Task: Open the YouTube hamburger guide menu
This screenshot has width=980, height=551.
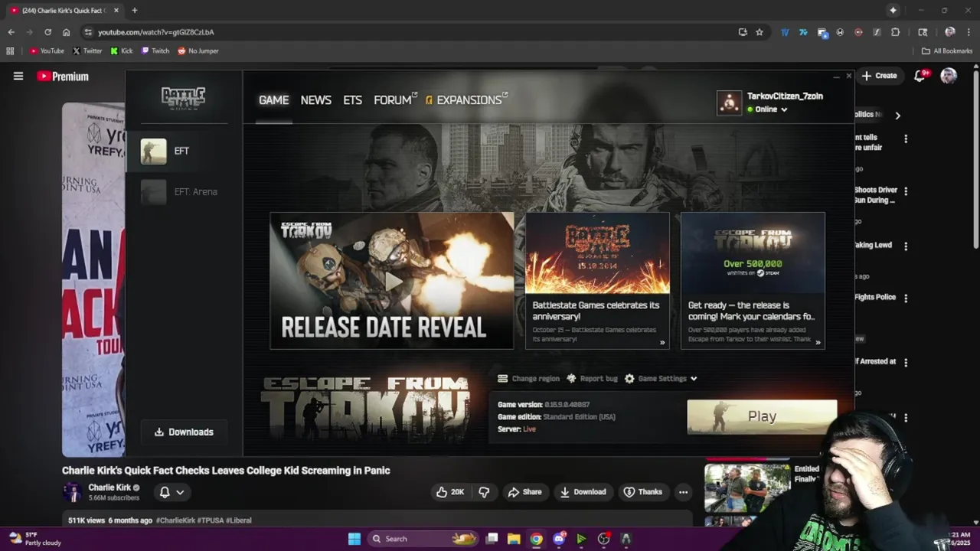Action: pos(18,76)
